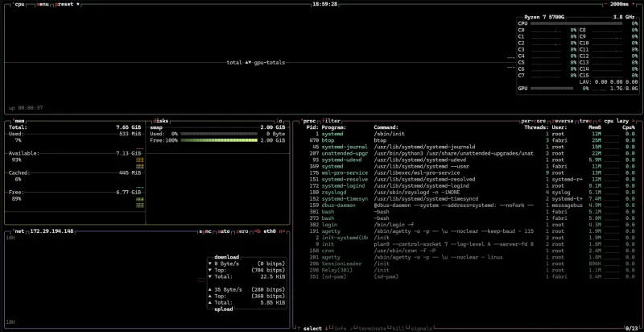
Task: Open the process filter input
Action: click(x=331, y=121)
